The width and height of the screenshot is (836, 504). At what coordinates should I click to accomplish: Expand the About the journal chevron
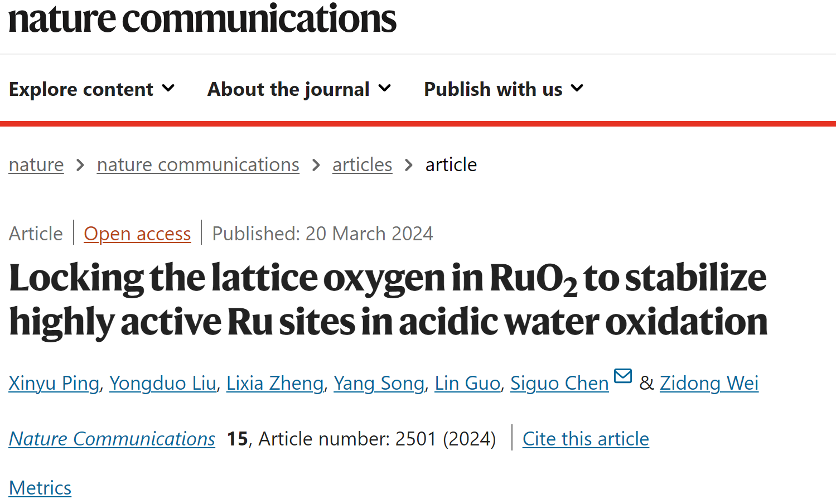(x=384, y=88)
